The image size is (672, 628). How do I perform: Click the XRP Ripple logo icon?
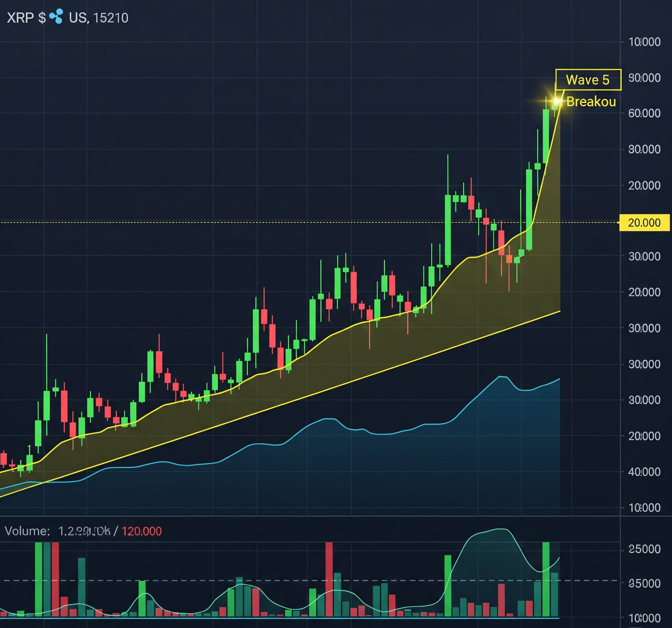pos(56,16)
